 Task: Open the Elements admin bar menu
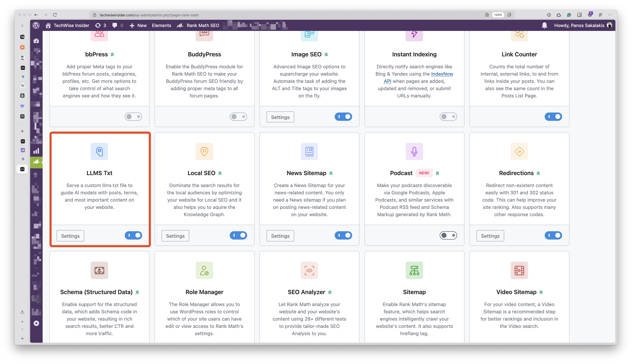[x=161, y=25]
